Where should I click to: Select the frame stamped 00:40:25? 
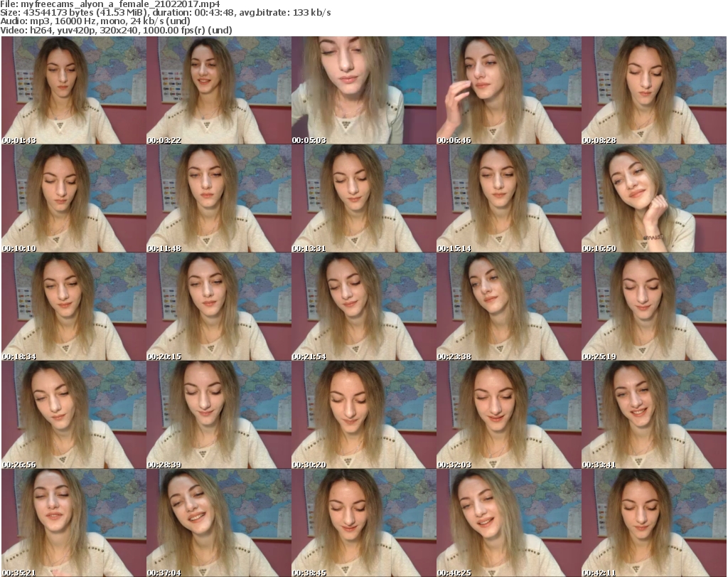point(509,523)
